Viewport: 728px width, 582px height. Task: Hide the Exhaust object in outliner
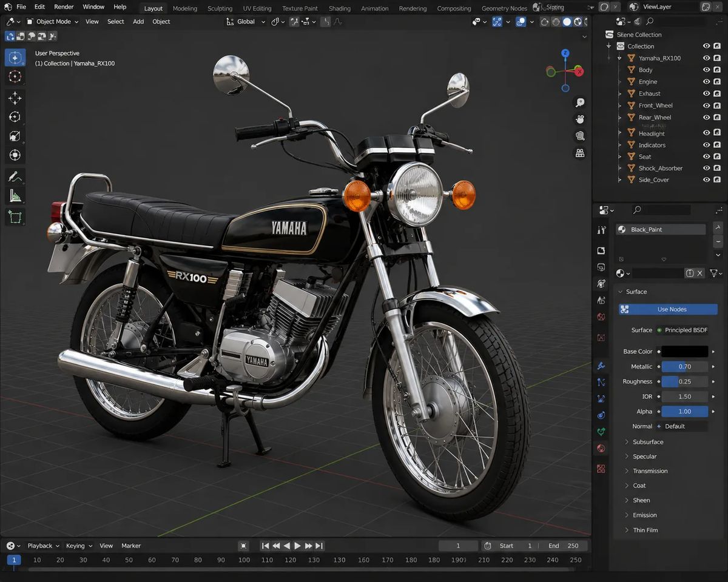[706, 93]
